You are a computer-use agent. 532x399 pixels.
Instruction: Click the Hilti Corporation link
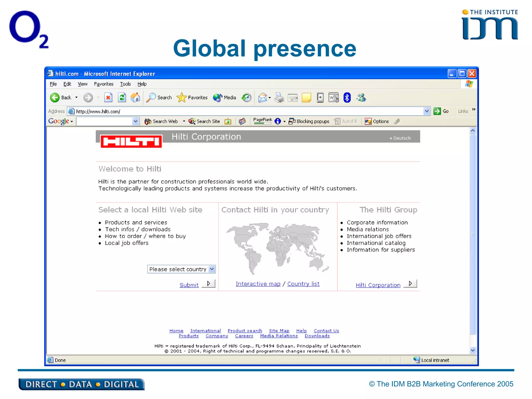coord(378,285)
